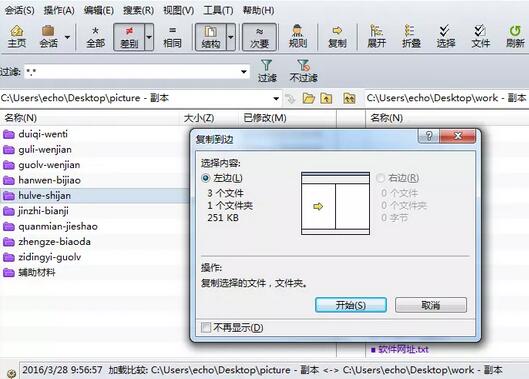Open the 差别 dropdown arrow
Screen dimensions: 529x379
click(x=149, y=37)
